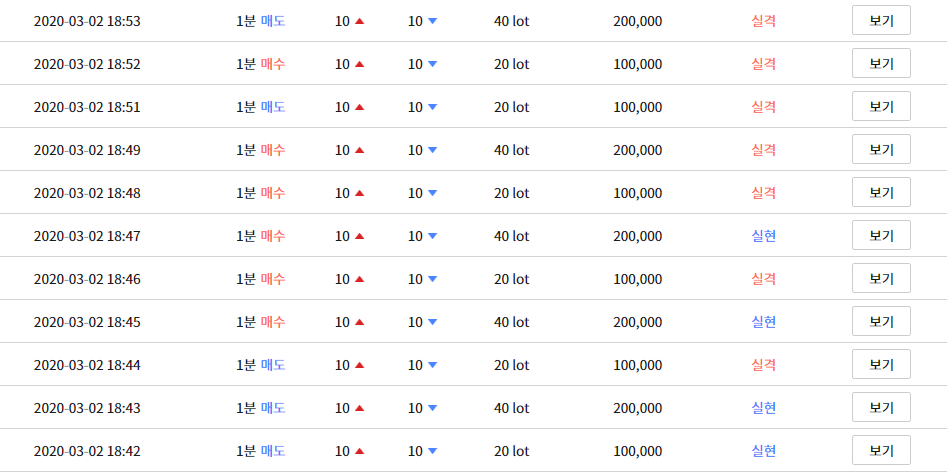
Task: Show details for the 18:42 trade
Action: click(881, 451)
